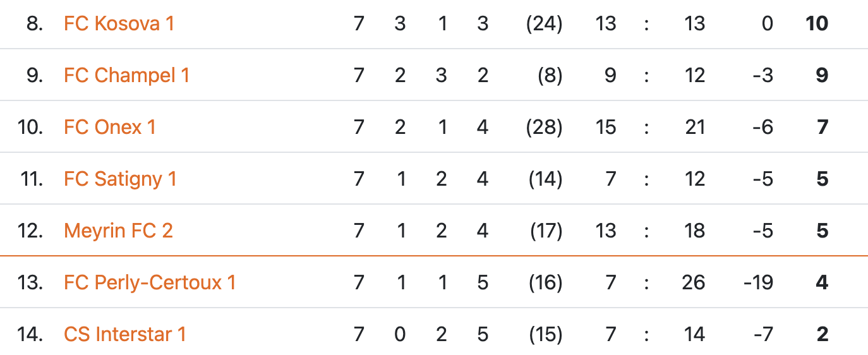Click the -7 goal difference for Interstar

point(763,334)
